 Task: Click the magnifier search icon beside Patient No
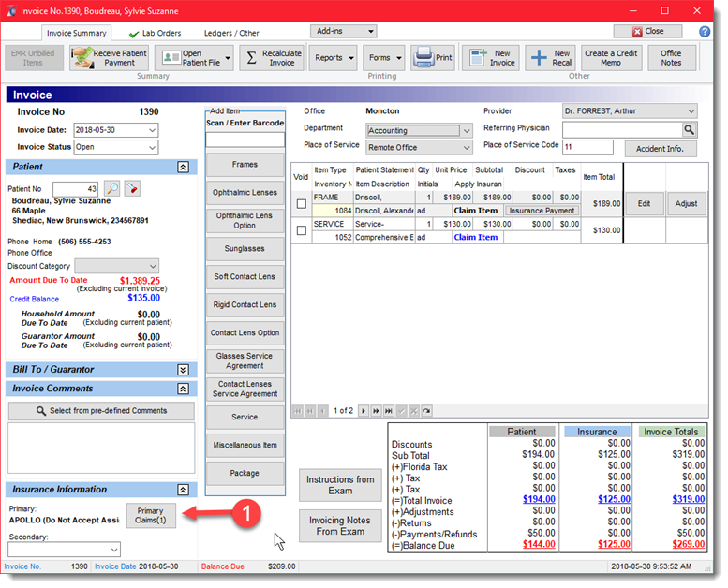(x=111, y=190)
